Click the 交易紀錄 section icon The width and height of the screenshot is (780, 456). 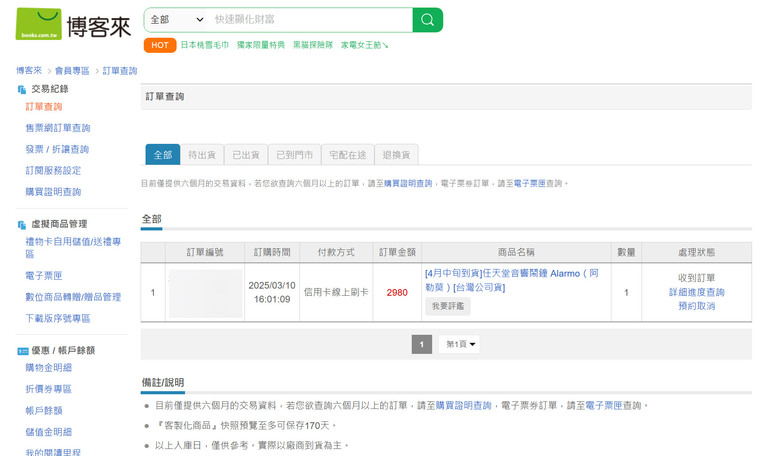(x=21, y=90)
